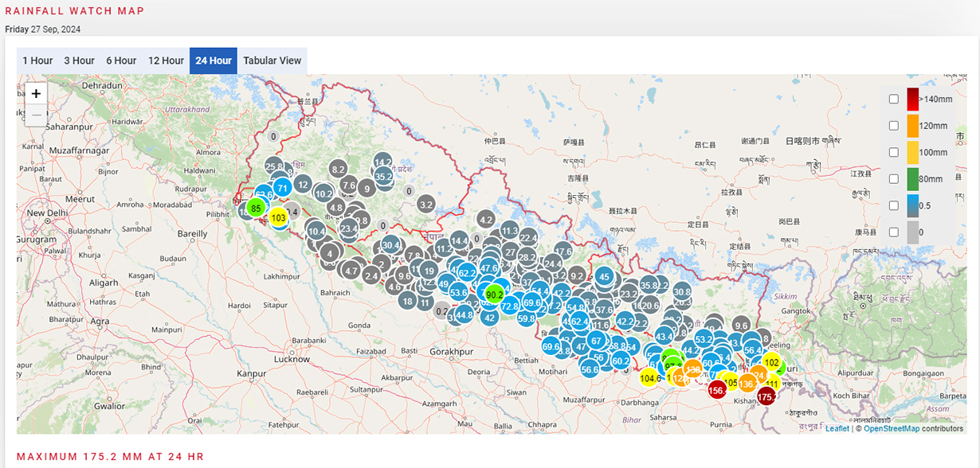Click the gray 2.4 marker
Image resolution: width=980 pixels, height=468 pixels.
370,275
